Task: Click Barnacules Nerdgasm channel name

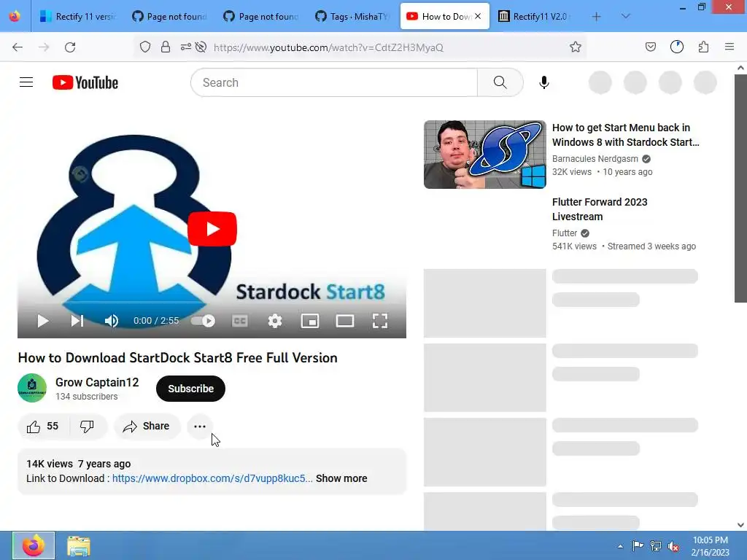Action: (x=595, y=159)
